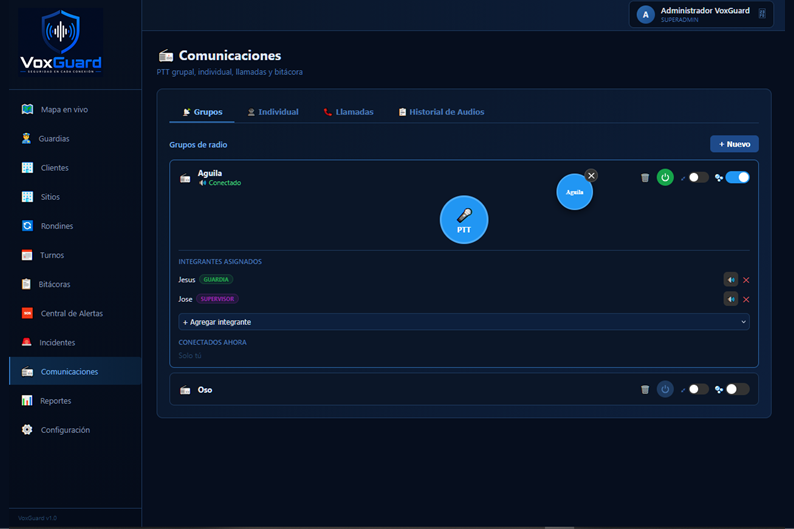Enable the last switch for Oso
794x529 pixels.
(x=737, y=389)
